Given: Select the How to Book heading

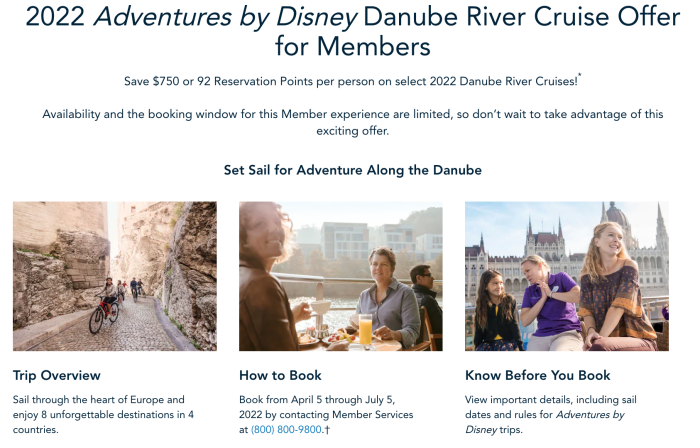Looking at the screenshot, I should coord(280,375).
